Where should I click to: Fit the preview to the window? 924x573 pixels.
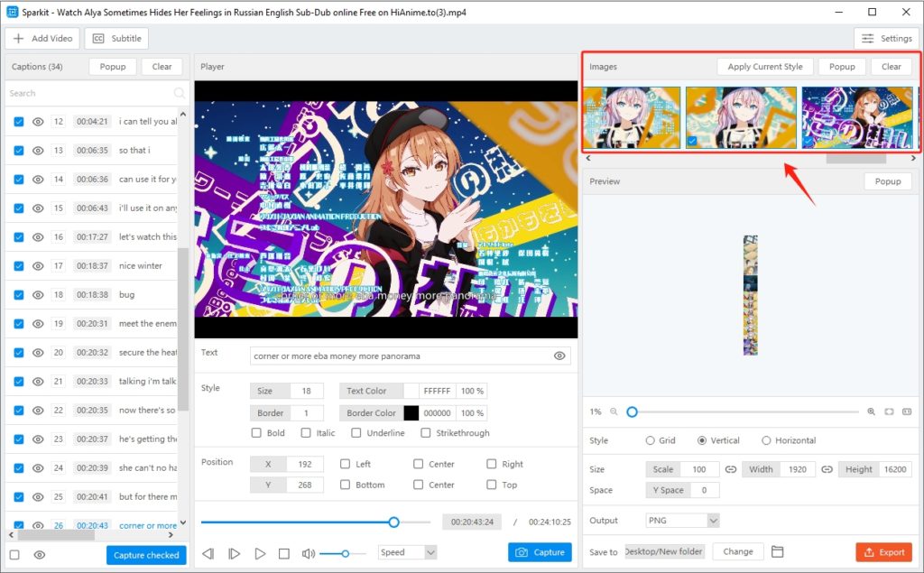click(889, 411)
